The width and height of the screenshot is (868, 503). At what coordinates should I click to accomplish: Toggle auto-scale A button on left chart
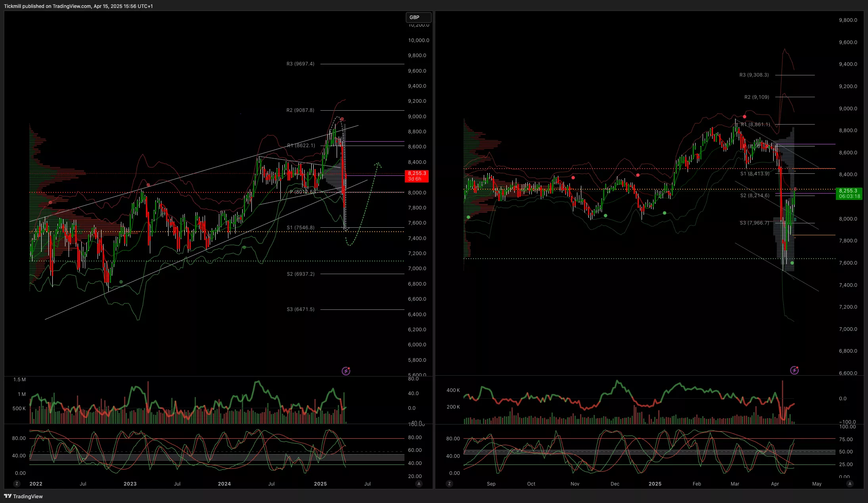419,484
